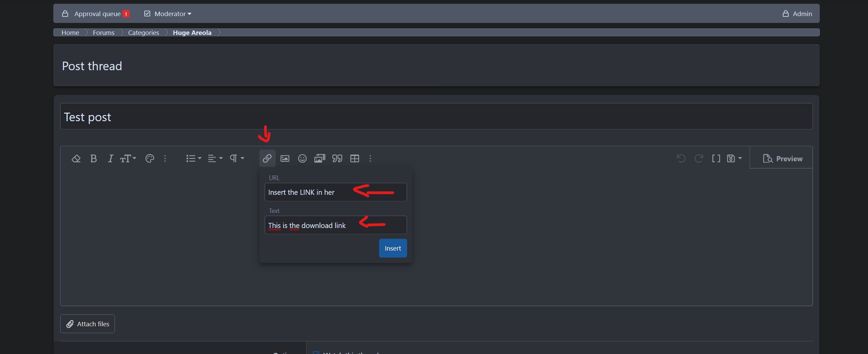Click the eraser remove formatting icon
Image resolution: width=868 pixels, height=354 pixels.
[76, 159]
